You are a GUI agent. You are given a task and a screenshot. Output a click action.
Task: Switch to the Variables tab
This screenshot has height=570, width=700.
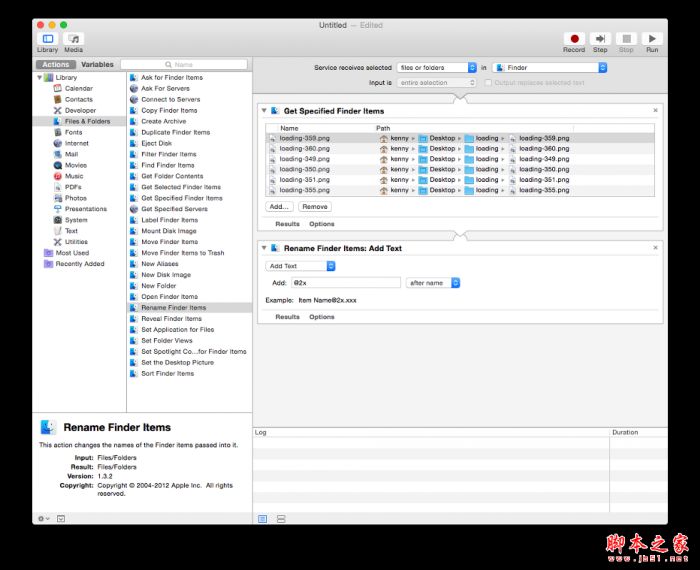[x=97, y=64]
